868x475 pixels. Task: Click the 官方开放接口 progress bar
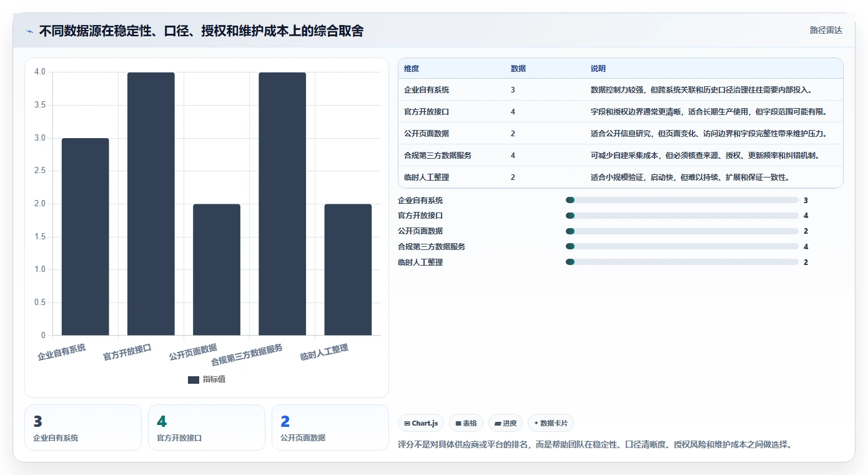tap(682, 216)
